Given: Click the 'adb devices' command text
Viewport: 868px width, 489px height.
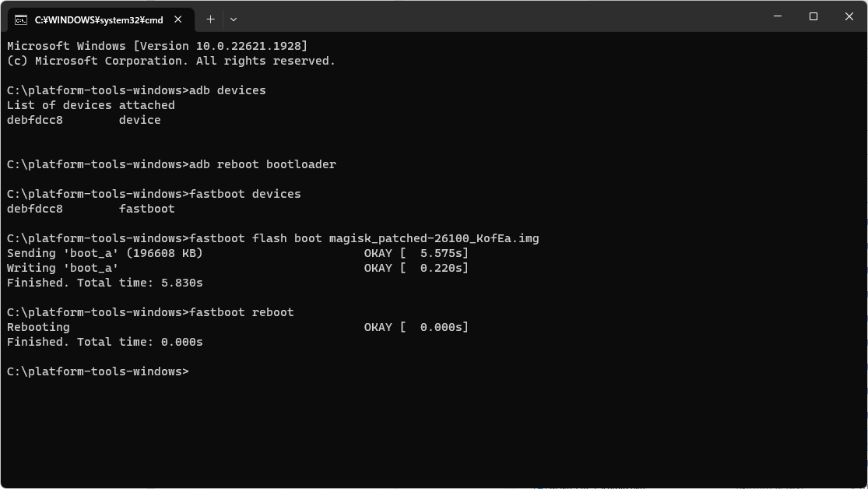Looking at the screenshot, I should pos(227,90).
